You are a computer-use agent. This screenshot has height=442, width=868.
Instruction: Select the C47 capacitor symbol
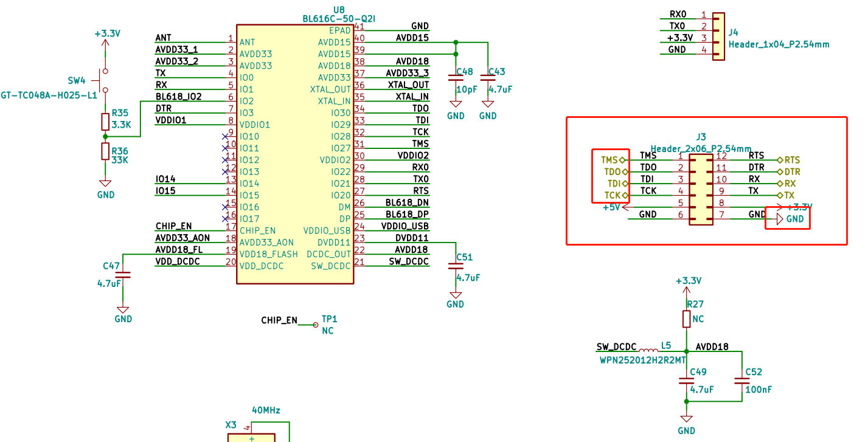tap(123, 275)
